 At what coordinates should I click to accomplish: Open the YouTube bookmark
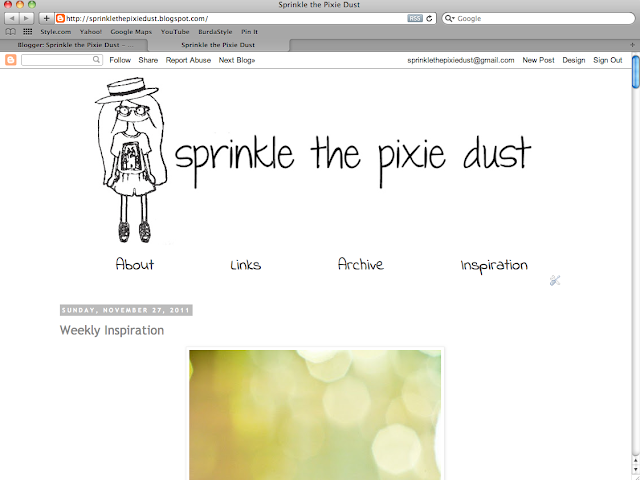[x=175, y=31]
